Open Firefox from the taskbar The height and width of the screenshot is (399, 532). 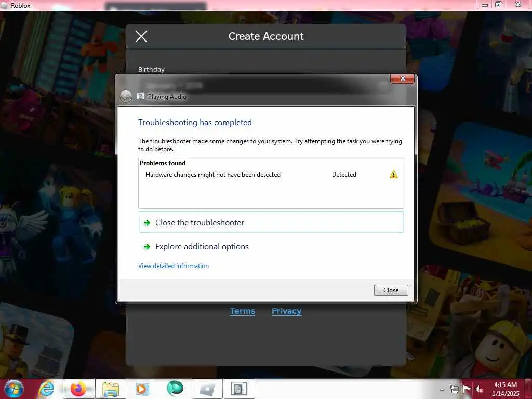click(78, 389)
